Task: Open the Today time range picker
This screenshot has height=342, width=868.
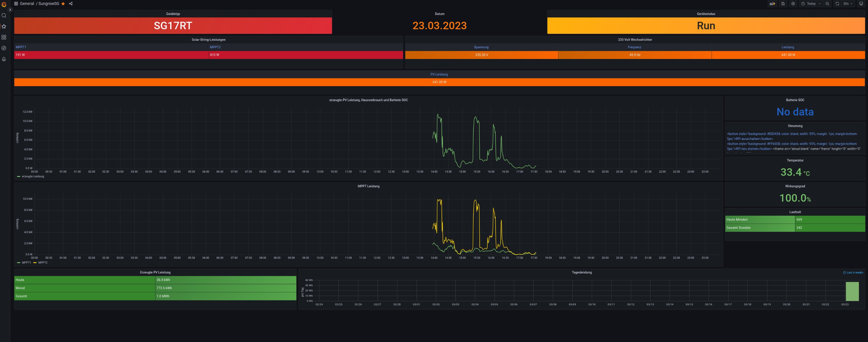Action: click(811, 4)
